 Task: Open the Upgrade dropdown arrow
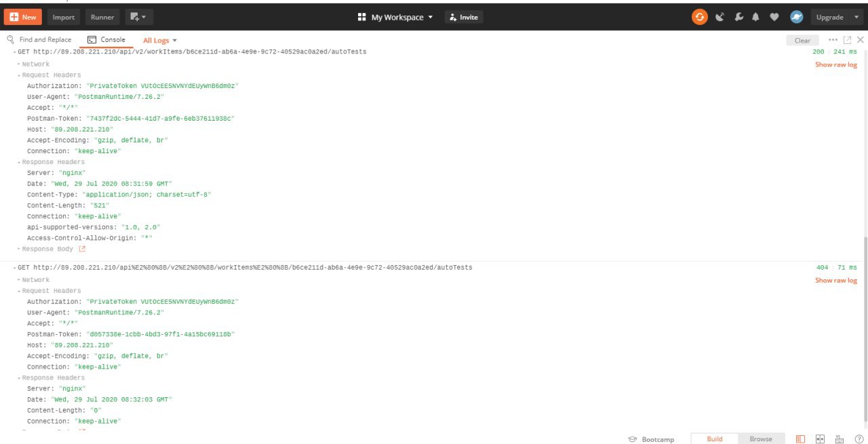[856, 17]
